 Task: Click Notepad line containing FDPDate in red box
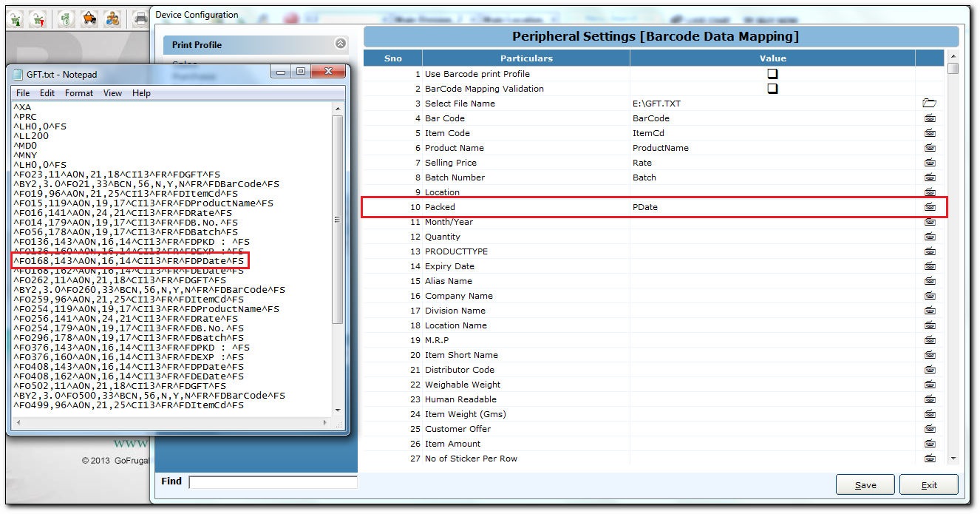pos(129,261)
